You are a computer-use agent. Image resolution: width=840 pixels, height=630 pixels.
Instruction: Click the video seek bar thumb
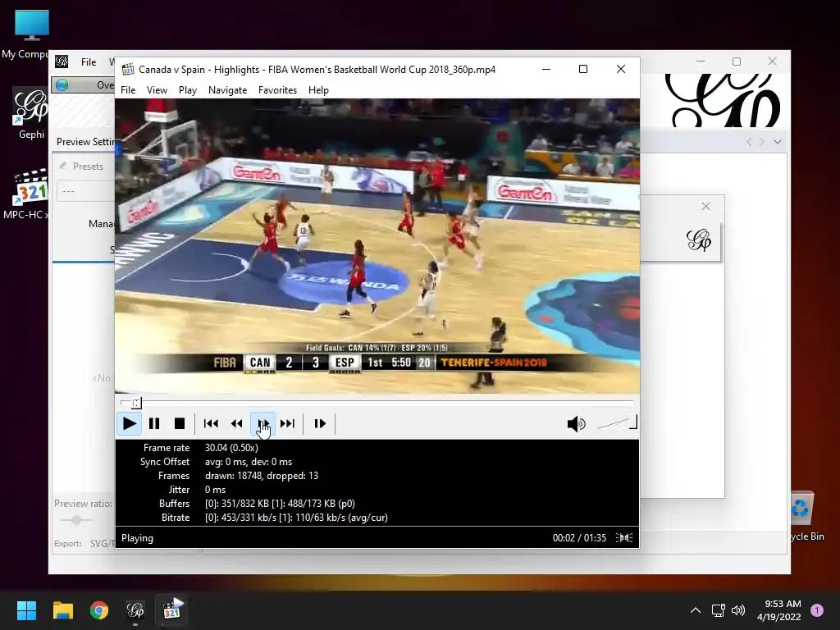137,403
